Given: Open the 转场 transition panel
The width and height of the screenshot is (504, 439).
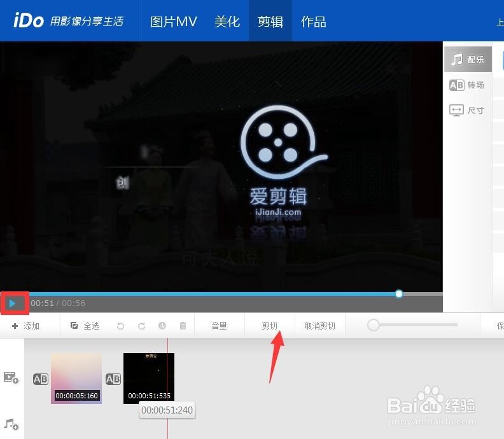Looking at the screenshot, I should tap(466, 85).
